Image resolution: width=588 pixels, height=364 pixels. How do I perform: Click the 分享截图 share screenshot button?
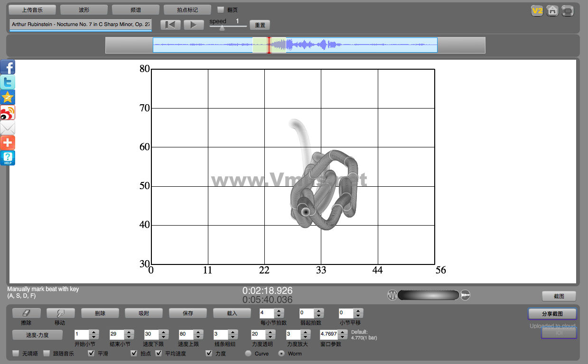552,314
